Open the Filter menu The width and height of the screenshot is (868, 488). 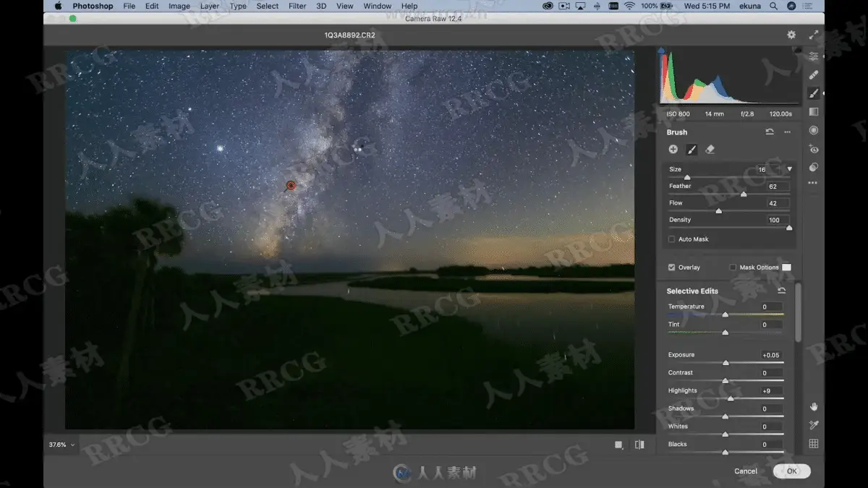(x=297, y=6)
